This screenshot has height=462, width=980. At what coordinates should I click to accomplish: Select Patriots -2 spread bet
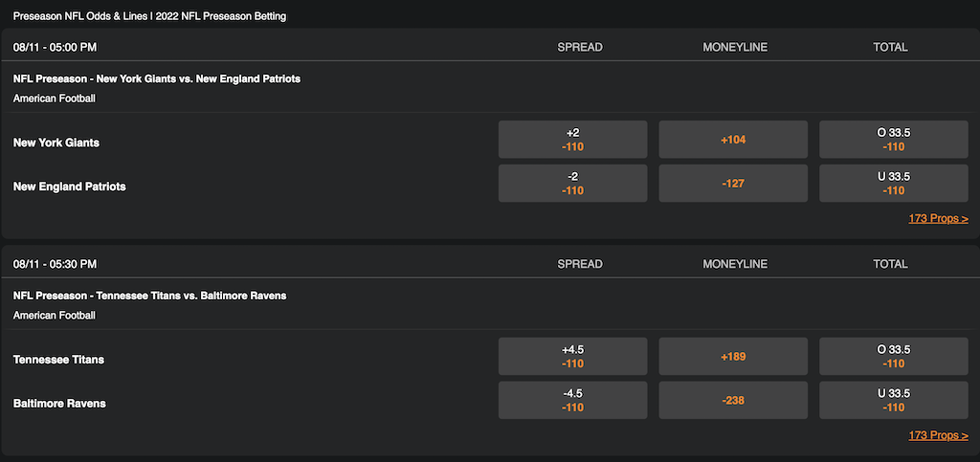coord(572,184)
